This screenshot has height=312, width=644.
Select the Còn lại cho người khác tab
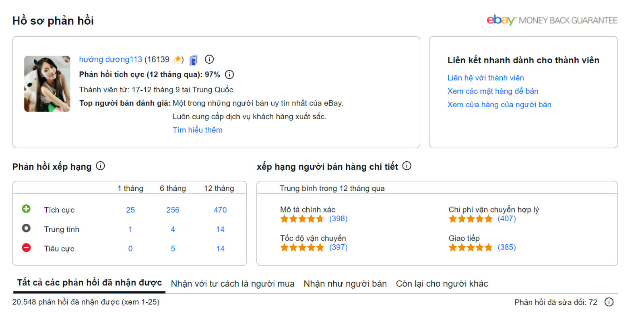(x=442, y=284)
